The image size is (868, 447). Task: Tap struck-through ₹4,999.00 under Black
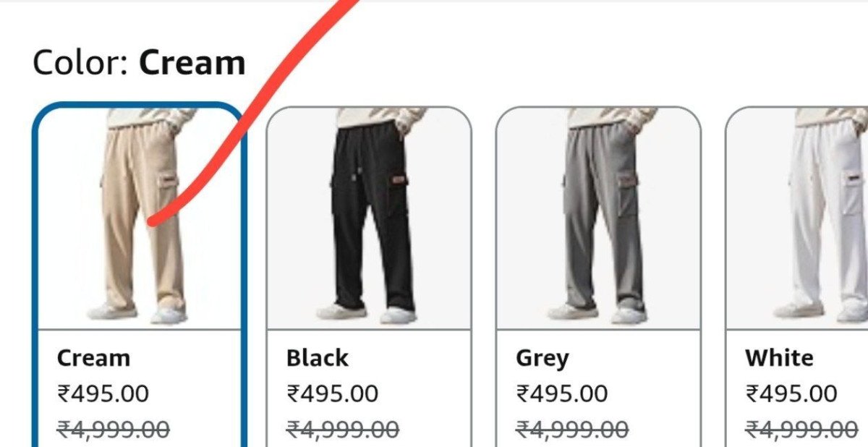tap(343, 430)
